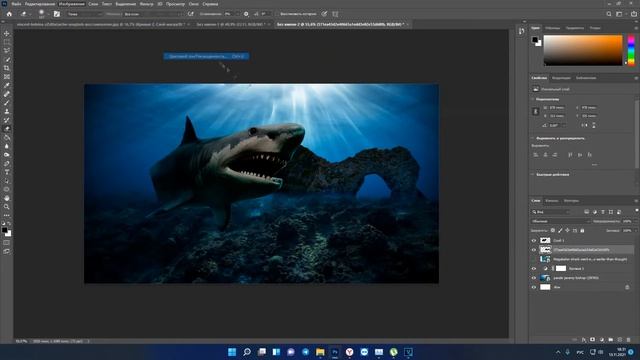
Task: Open the Редактирование menu
Action: [x=40, y=4]
